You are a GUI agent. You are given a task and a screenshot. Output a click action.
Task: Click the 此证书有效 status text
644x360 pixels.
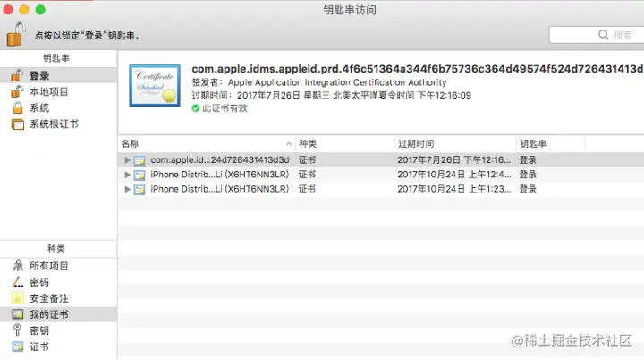click(x=225, y=108)
